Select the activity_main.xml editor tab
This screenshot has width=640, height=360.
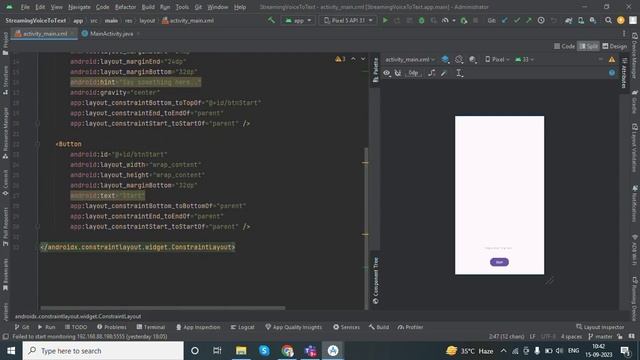coord(44,34)
